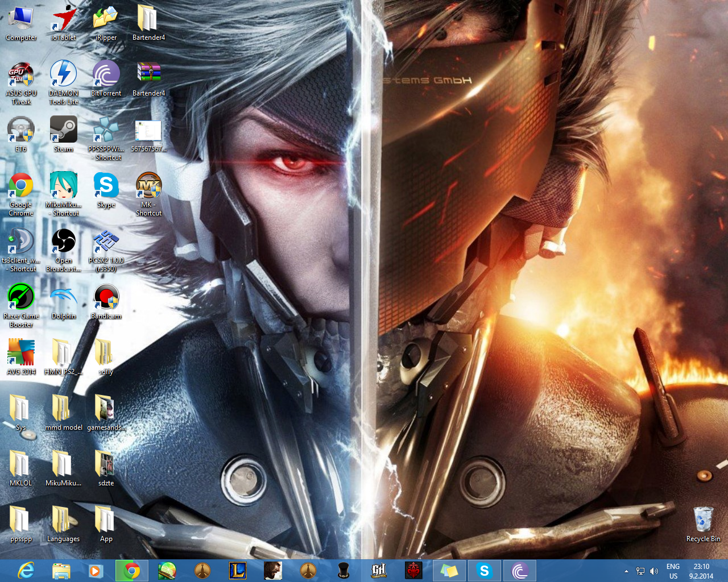Viewport: 728px width, 582px height.
Task: Select the MikuMikuDance shortcut icon
Action: pyautogui.click(x=64, y=194)
